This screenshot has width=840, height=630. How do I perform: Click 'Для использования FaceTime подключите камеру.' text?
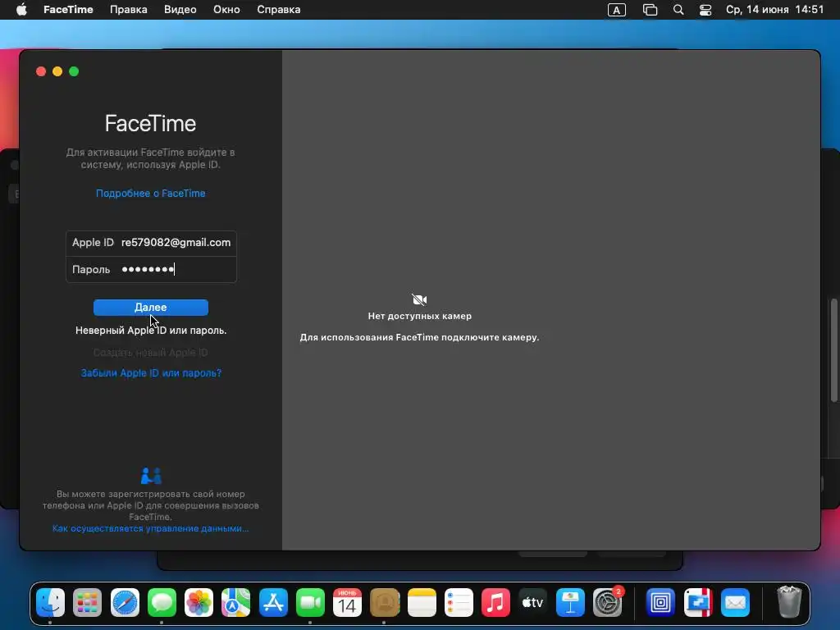click(x=419, y=337)
